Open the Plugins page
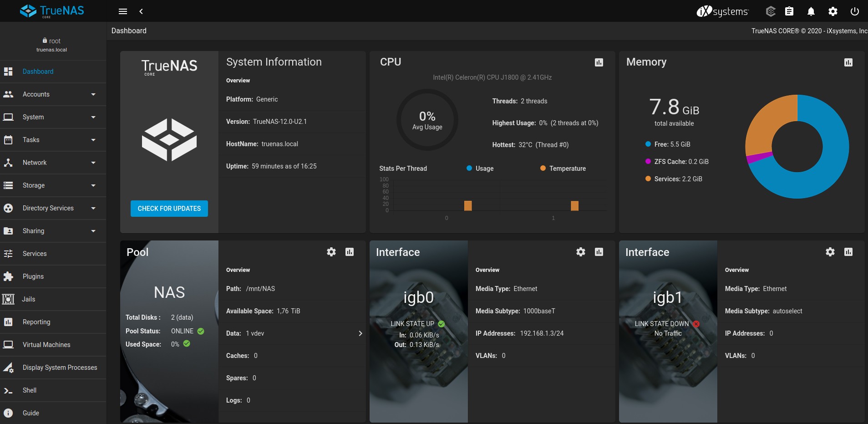 click(53, 276)
